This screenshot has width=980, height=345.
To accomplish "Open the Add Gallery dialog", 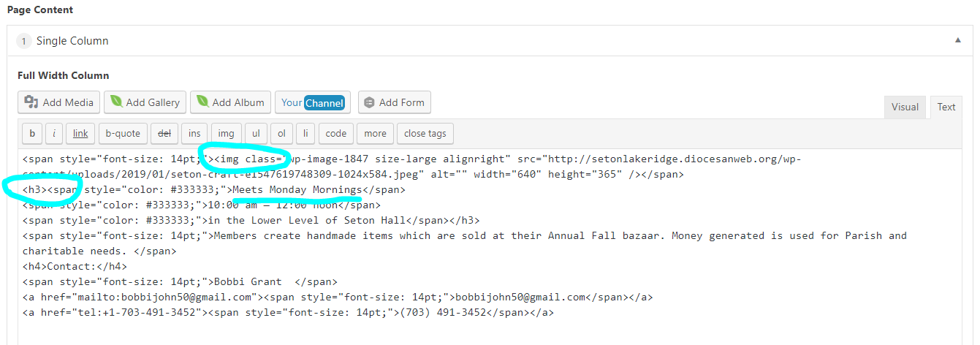I will [145, 102].
